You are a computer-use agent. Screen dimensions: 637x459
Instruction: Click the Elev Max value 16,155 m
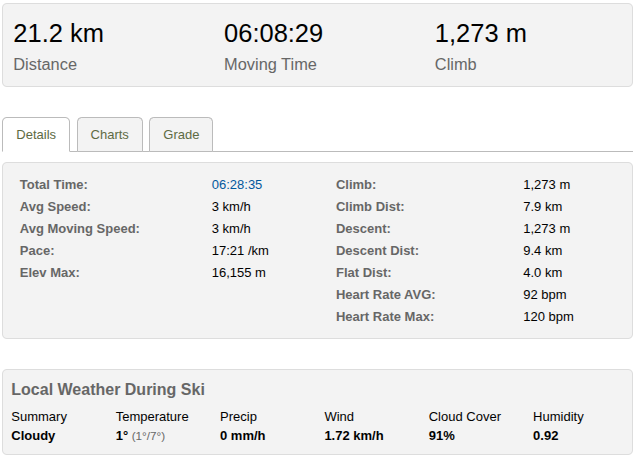(239, 273)
